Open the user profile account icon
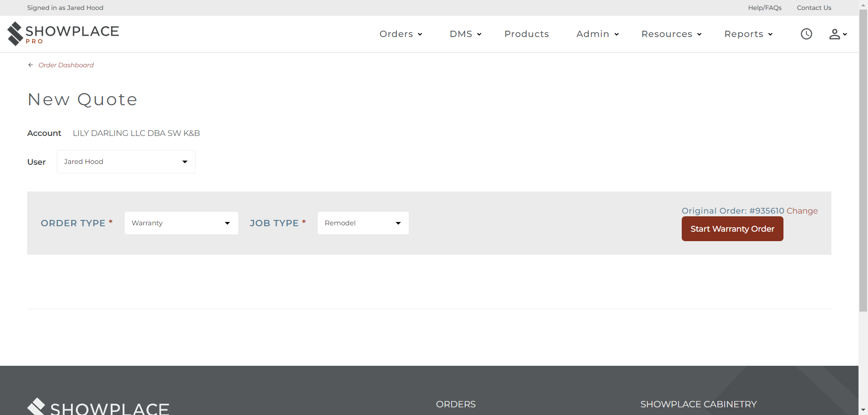868x415 pixels. coord(838,34)
